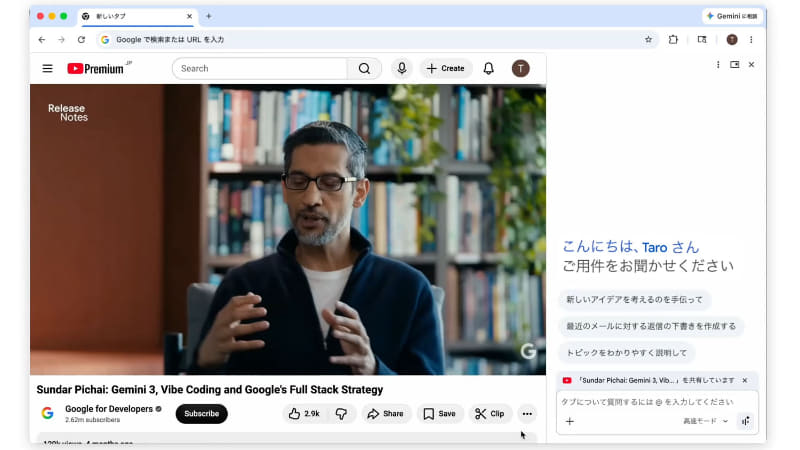Screen dimensions: 800x450
Task: Open Chrome media control icon in toolbar
Action: click(x=702, y=39)
